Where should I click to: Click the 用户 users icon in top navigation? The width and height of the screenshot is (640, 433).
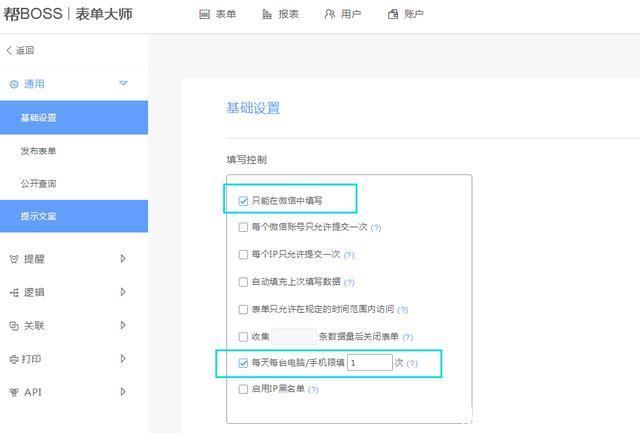(x=329, y=14)
